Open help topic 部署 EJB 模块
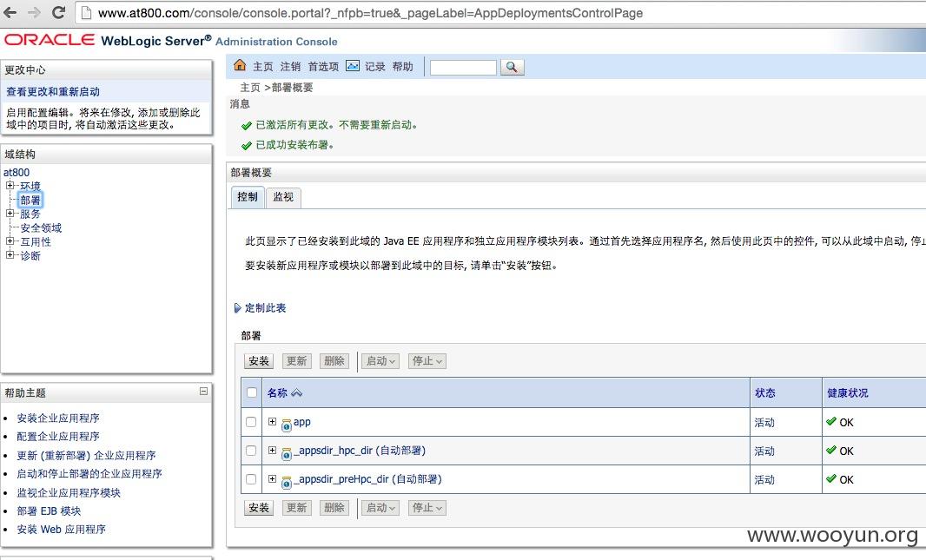Image resolution: width=926 pixels, height=560 pixels. [49, 511]
